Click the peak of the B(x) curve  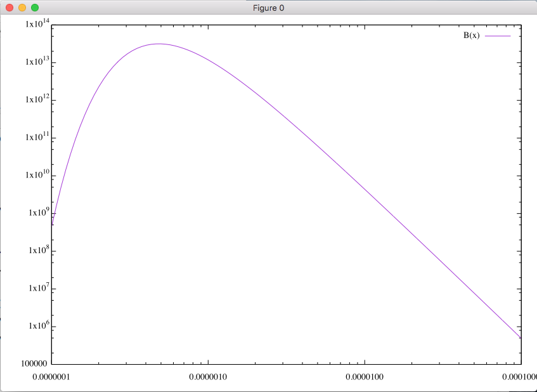coord(159,44)
